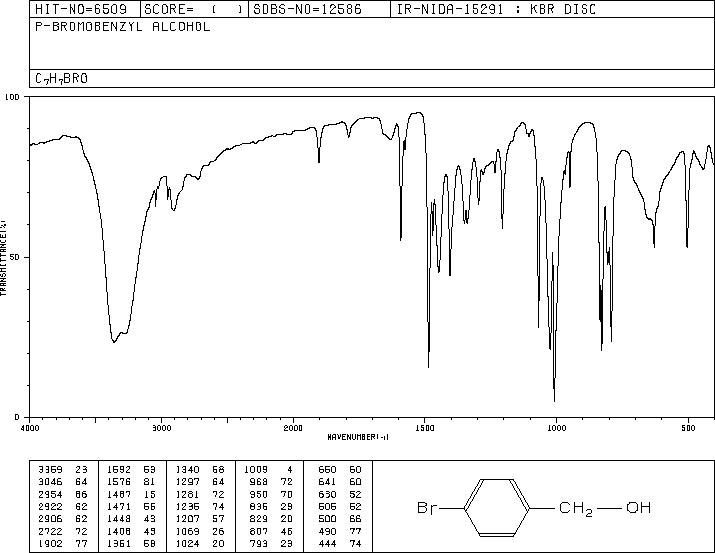Image resolution: width=715 pixels, height=553 pixels.
Task: Click the 2000 tick label on x-axis
Action: click(x=293, y=428)
